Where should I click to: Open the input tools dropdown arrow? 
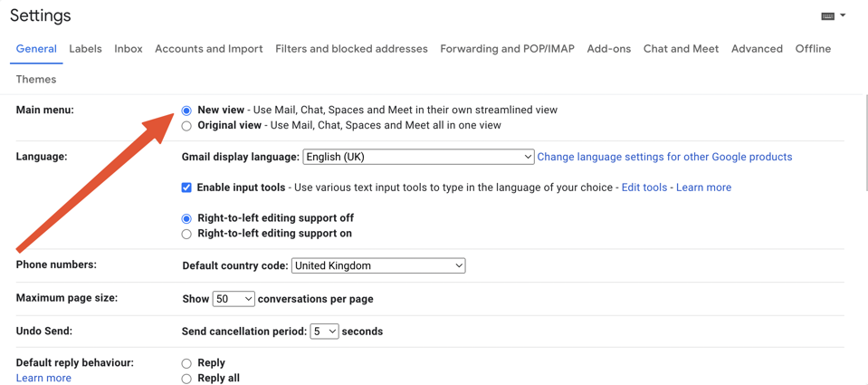(x=843, y=15)
